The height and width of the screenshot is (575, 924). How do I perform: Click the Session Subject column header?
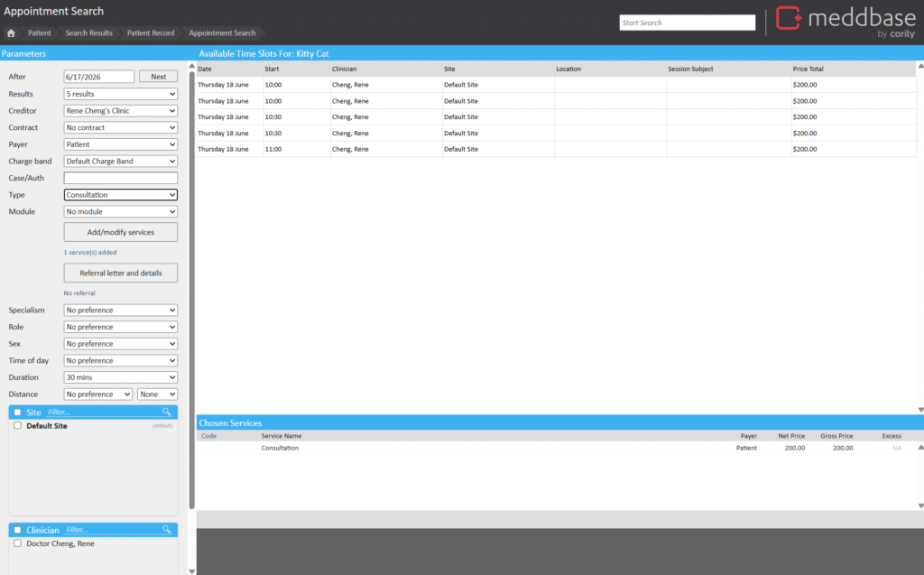690,69
